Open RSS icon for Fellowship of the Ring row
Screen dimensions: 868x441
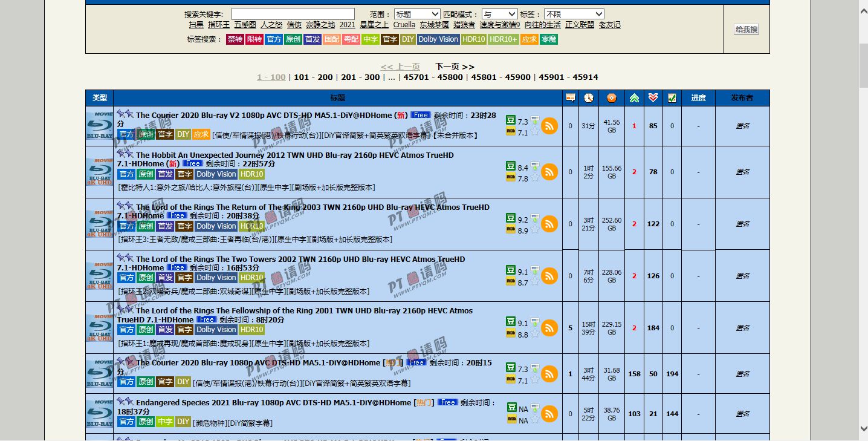point(549,328)
